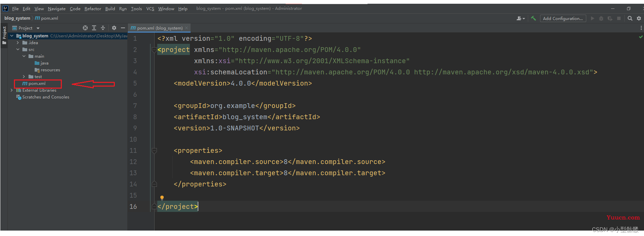Viewport: 644px width, 236px height.
Task: Open Project panel options gear icon
Action: pos(114,28)
